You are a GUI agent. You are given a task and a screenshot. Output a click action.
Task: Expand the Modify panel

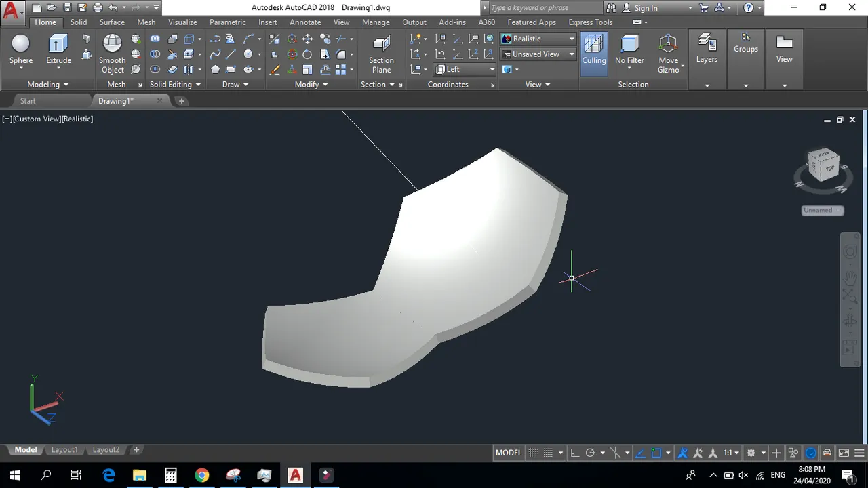[x=311, y=85]
